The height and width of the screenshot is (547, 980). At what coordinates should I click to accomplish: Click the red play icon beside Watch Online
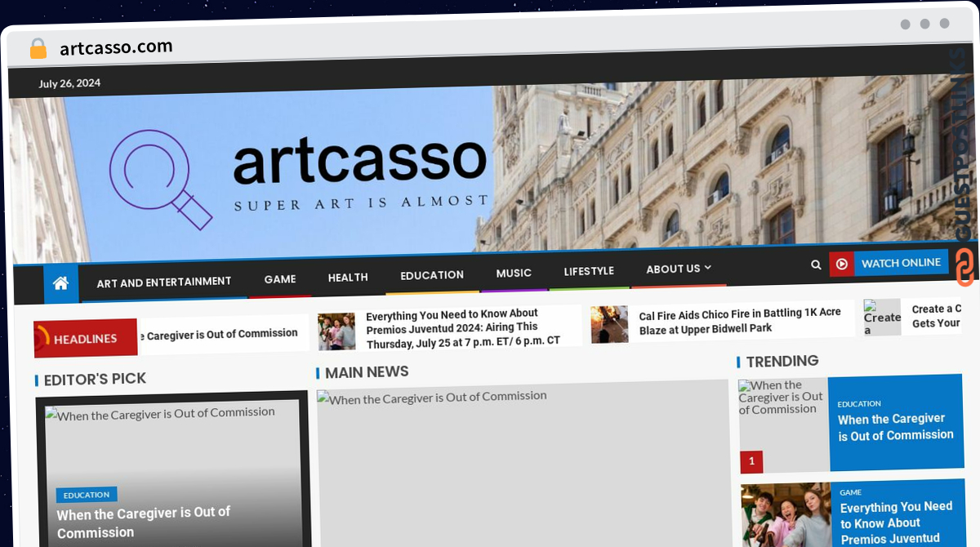tap(841, 264)
